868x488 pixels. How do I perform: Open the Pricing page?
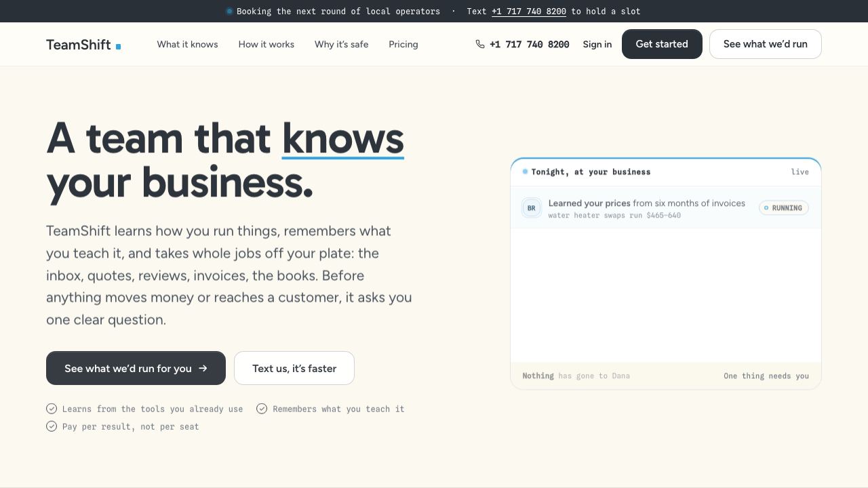[403, 44]
